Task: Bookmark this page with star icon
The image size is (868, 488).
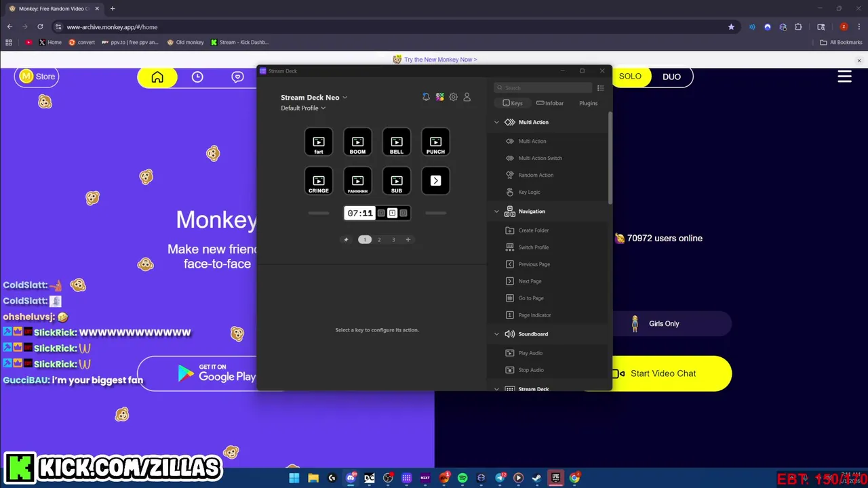Action: 731,27
